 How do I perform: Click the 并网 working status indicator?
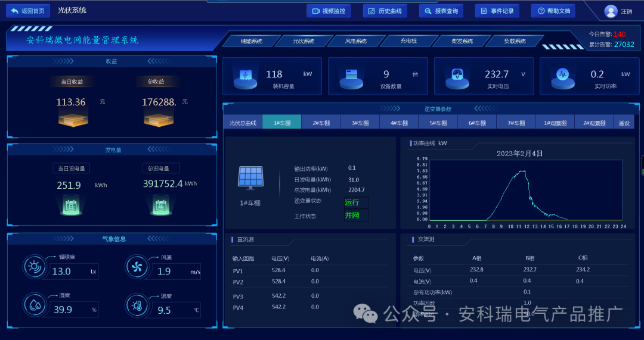pos(356,216)
